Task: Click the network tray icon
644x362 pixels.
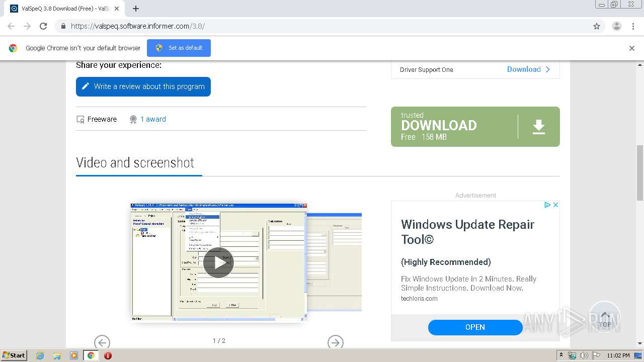Action: [572, 355]
